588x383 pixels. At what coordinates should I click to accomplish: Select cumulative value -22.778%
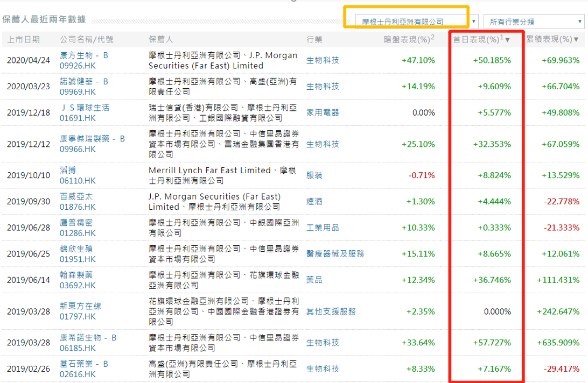point(562,202)
